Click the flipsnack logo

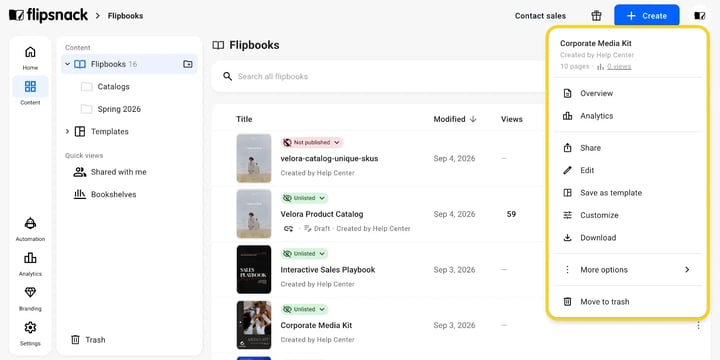point(48,15)
